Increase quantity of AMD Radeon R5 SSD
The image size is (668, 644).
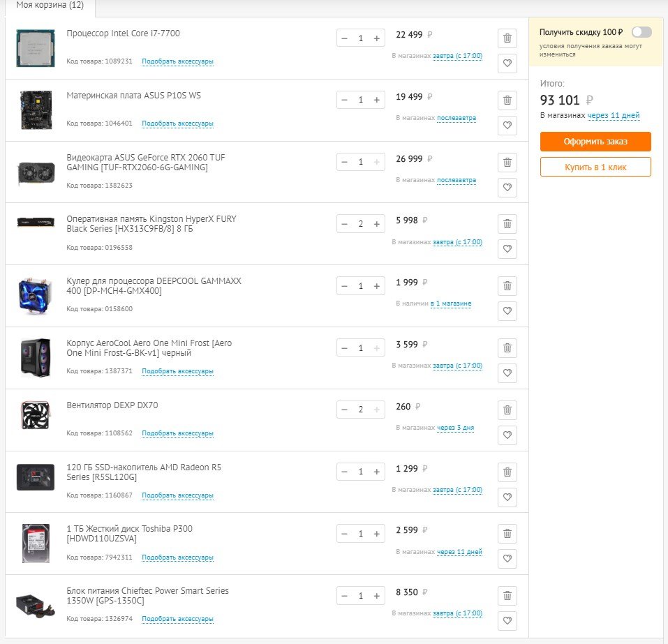pos(377,472)
